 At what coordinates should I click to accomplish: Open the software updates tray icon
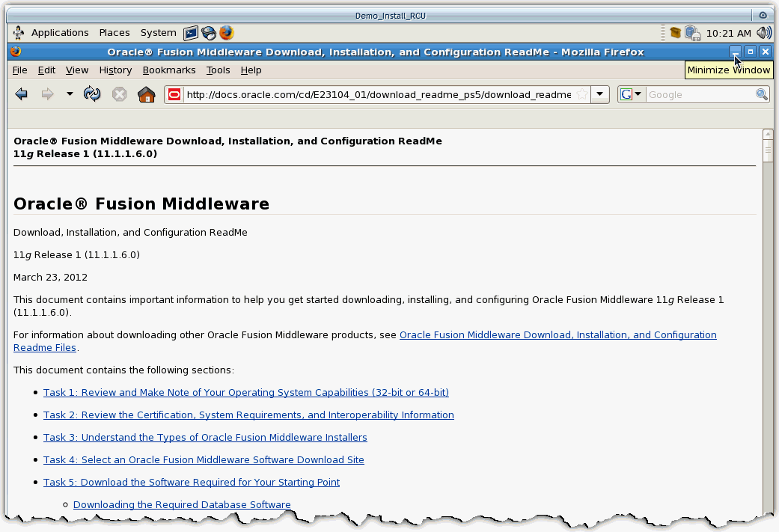click(676, 33)
